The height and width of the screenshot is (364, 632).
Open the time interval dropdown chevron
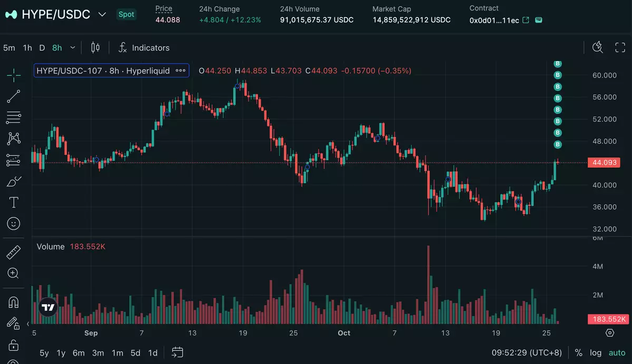pyautogui.click(x=73, y=48)
